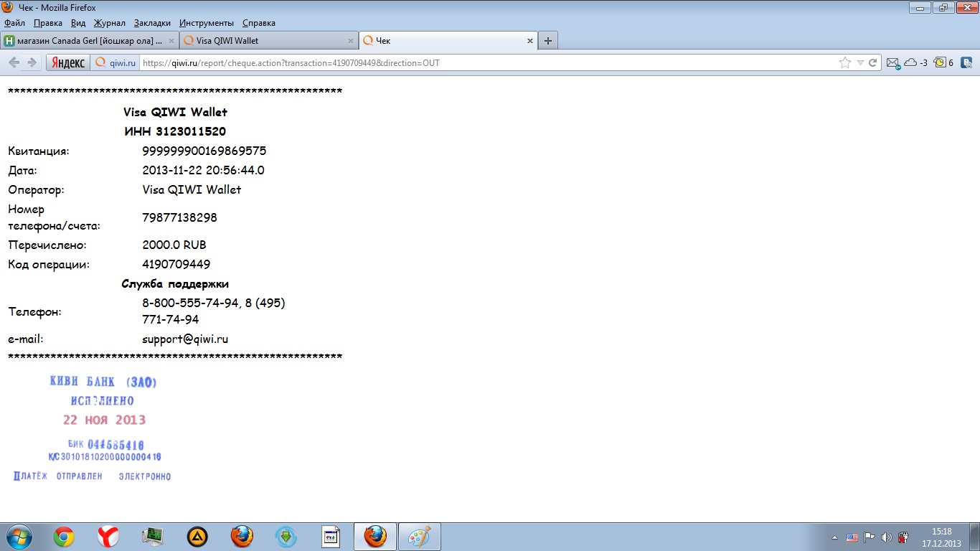980x551 pixels.
Task: Open the document file taskbar icon
Action: [x=331, y=537]
